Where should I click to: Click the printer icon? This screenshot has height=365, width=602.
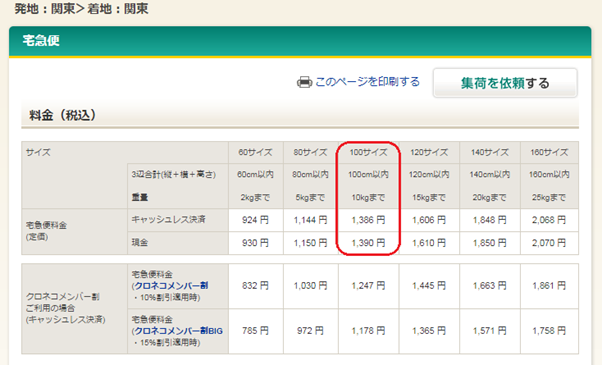coord(304,82)
